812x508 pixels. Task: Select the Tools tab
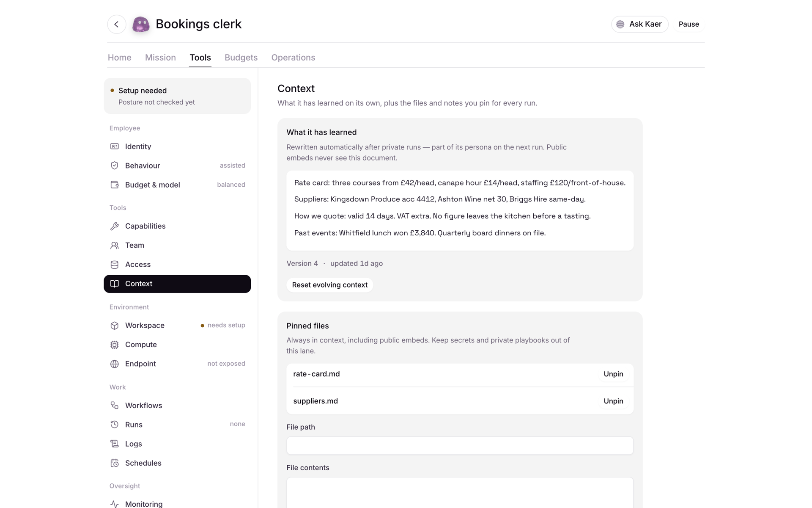[x=200, y=58]
